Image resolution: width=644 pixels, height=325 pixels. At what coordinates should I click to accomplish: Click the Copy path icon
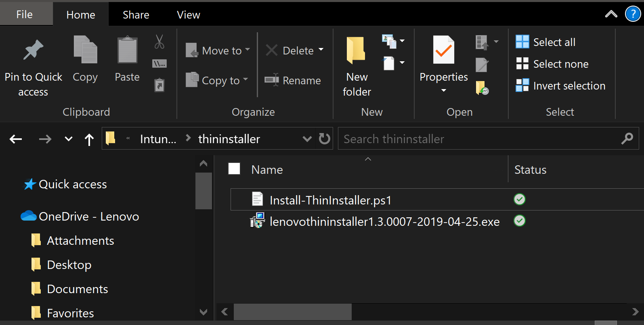pyautogui.click(x=159, y=63)
